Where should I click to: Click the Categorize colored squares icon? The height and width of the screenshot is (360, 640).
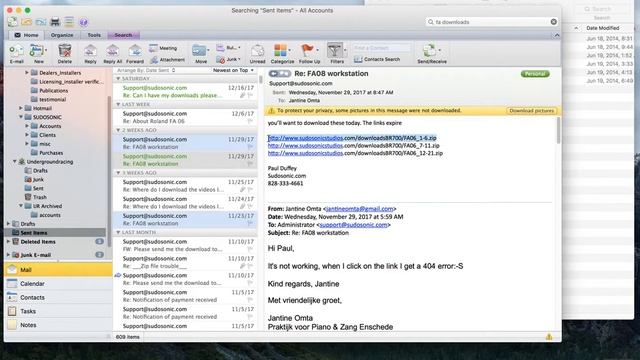click(280, 51)
